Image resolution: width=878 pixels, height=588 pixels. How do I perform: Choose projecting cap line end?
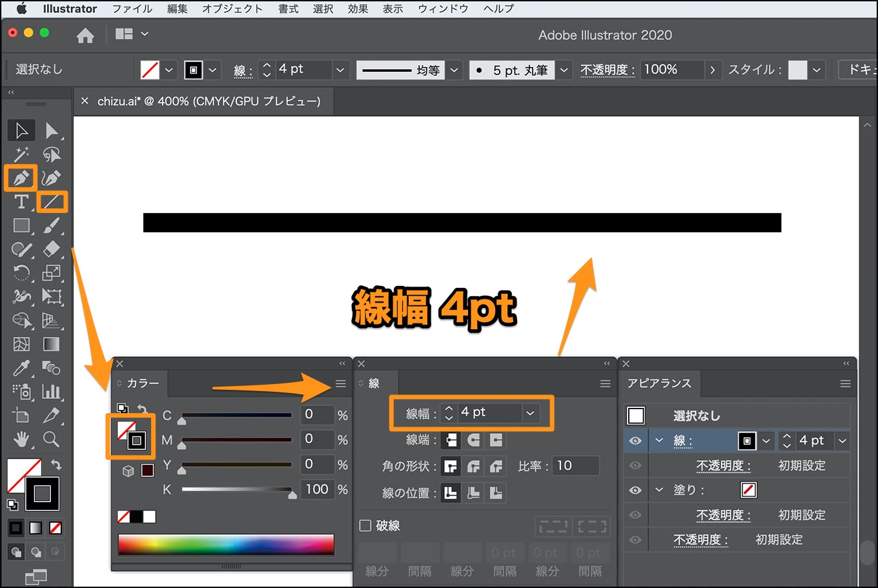pyautogui.click(x=496, y=440)
